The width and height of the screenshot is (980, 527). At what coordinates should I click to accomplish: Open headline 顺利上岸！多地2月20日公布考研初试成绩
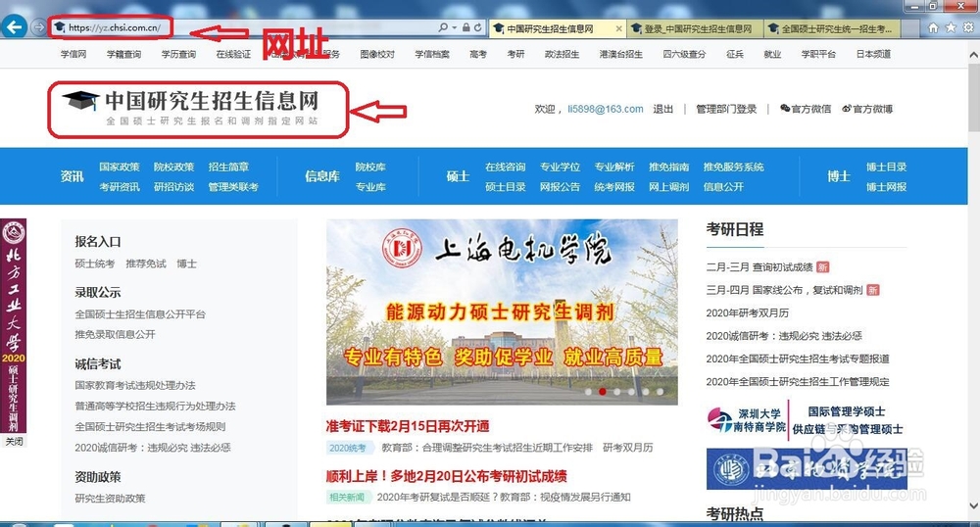click(x=446, y=476)
